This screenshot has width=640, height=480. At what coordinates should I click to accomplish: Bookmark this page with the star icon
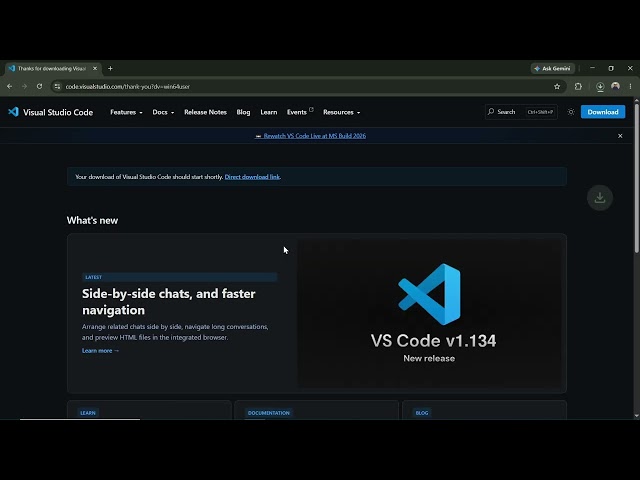point(557,87)
